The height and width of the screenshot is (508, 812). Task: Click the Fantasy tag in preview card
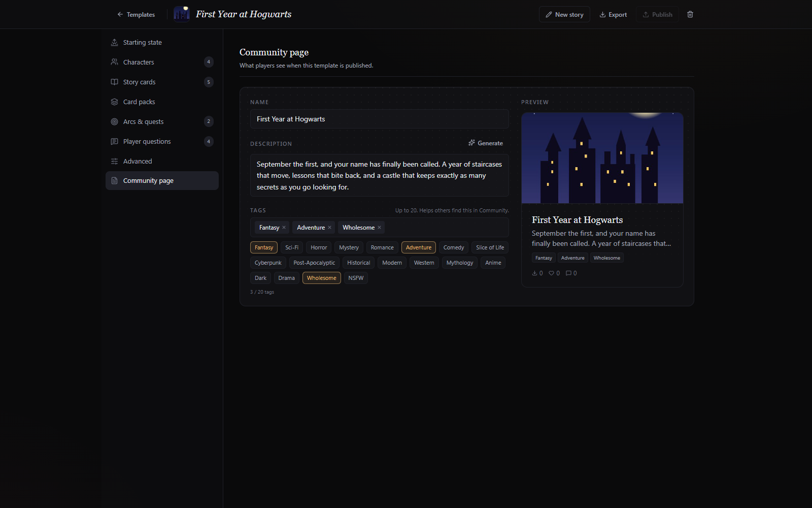[544, 258]
